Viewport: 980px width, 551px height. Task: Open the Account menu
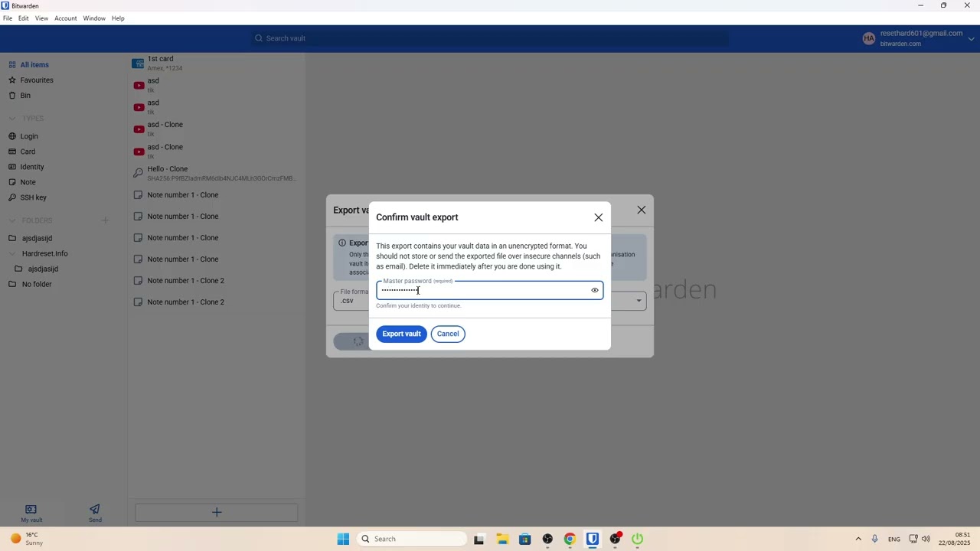pos(66,18)
